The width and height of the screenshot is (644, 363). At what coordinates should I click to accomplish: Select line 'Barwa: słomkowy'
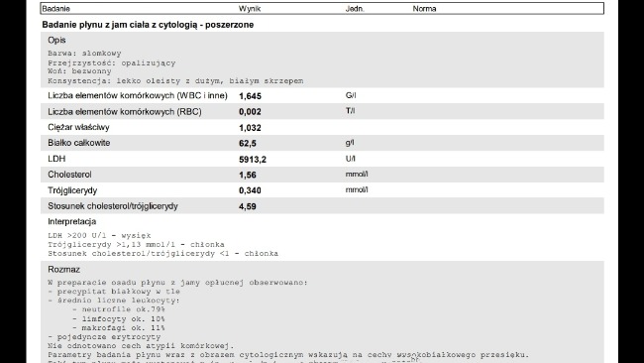[x=84, y=54]
